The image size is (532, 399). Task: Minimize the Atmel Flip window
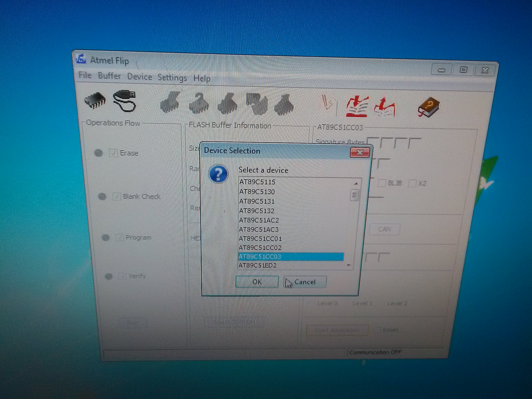441,70
